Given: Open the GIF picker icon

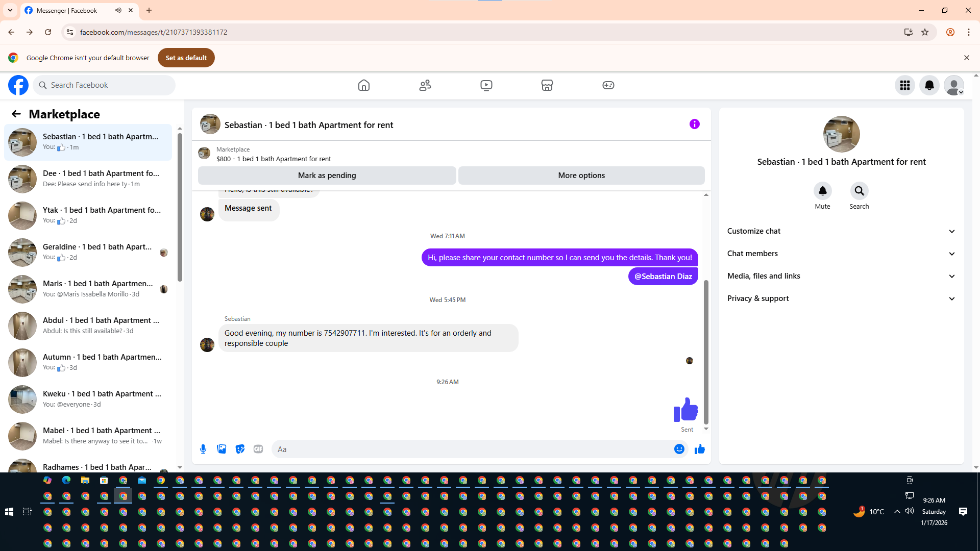Looking at the screenshot, I should [x=258, y=449].
